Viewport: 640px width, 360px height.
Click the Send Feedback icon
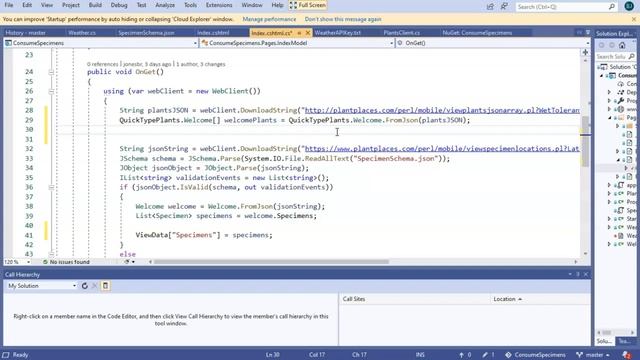coord(504,6)
